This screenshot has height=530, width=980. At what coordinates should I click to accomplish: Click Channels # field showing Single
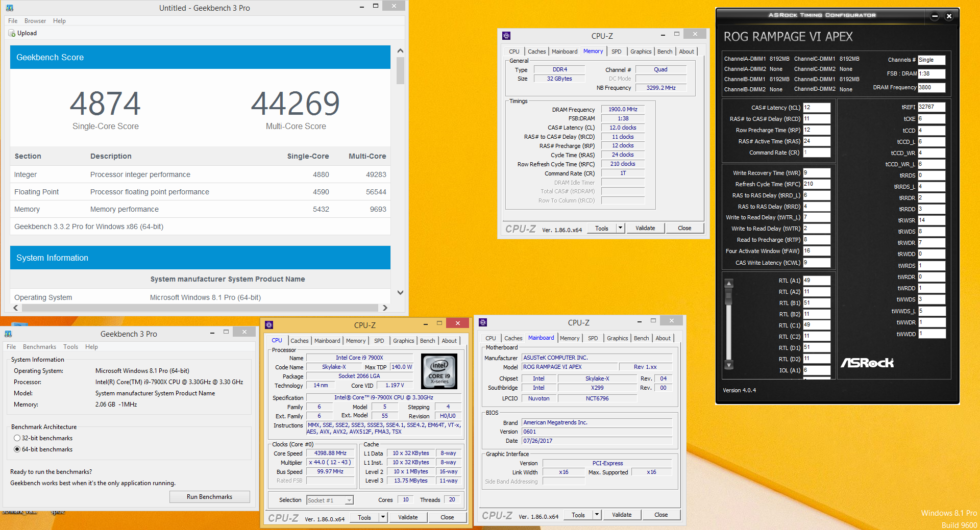[932, 60]
